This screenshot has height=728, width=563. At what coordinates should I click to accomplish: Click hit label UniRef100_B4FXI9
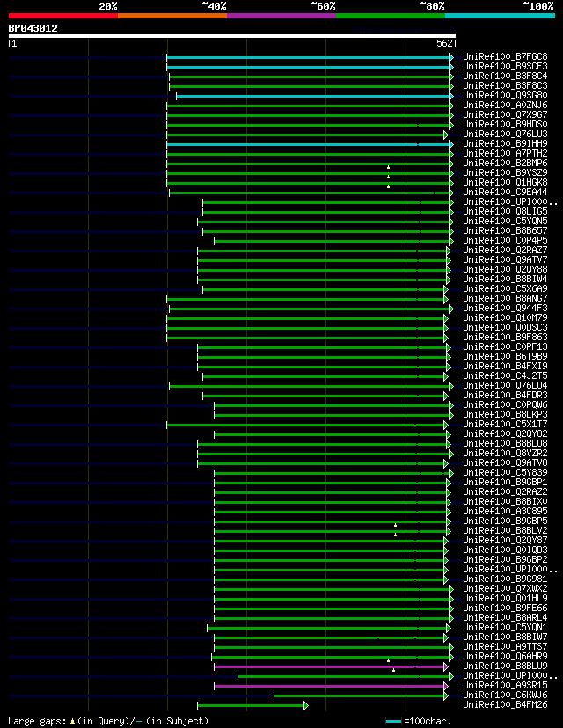[x=505, y=366]
